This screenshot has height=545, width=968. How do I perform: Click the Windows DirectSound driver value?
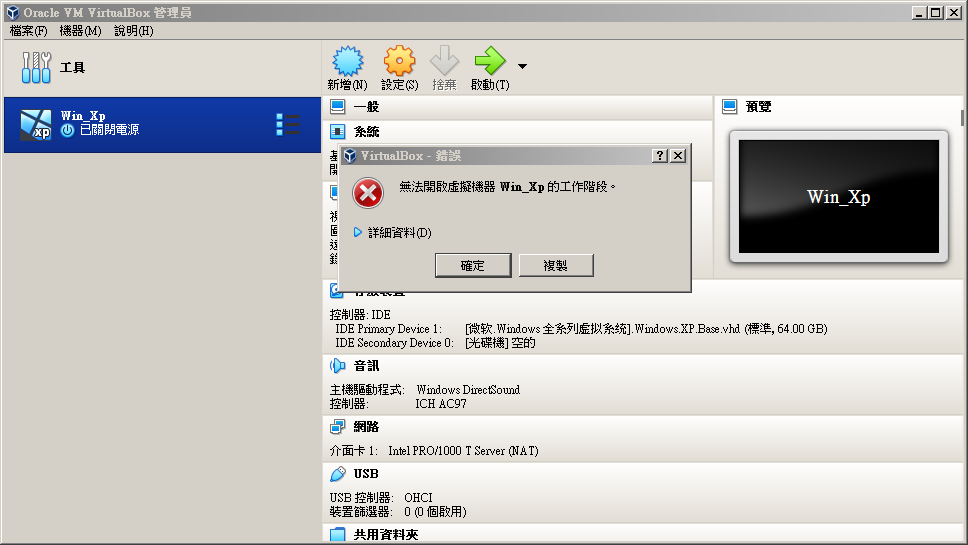(x=468, y=390)
